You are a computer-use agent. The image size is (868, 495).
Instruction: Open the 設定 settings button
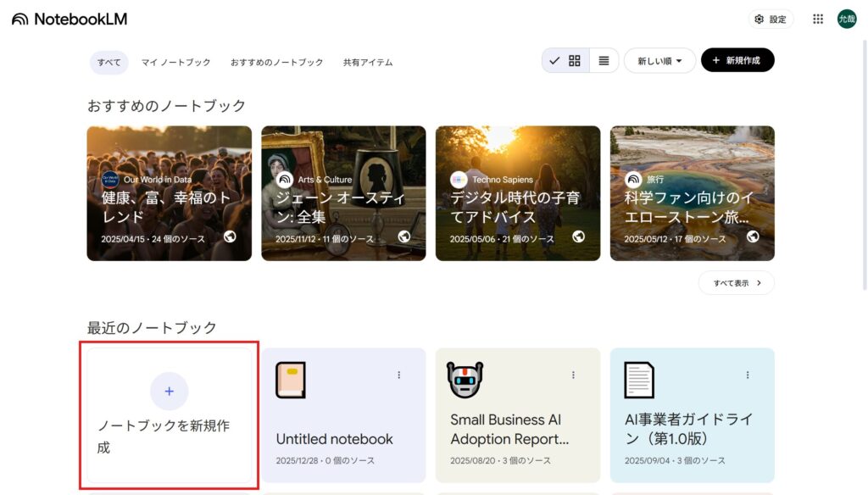click(770, 19)
